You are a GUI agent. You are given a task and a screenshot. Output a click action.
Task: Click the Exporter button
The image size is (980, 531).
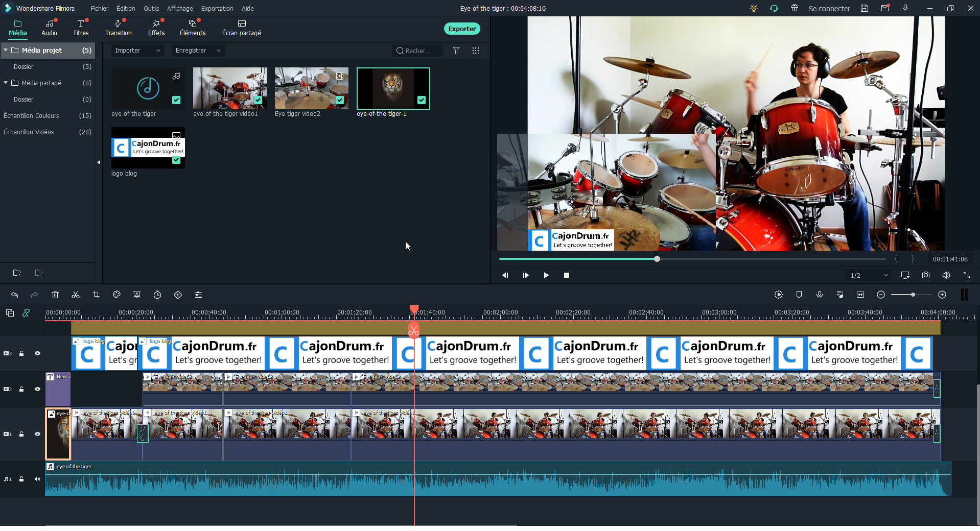[462, 29]
